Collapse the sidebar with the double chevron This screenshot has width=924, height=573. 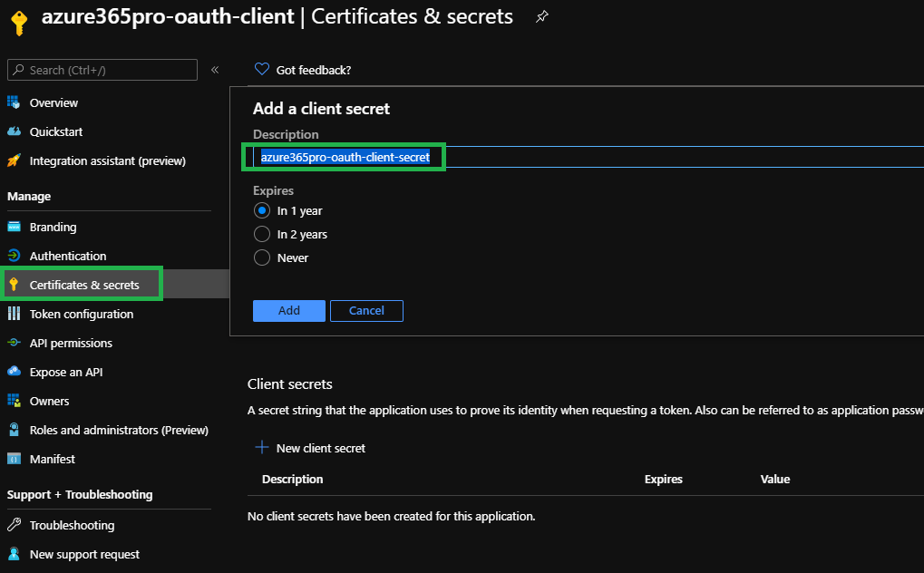pyautogui.click(x=215, y=70)
